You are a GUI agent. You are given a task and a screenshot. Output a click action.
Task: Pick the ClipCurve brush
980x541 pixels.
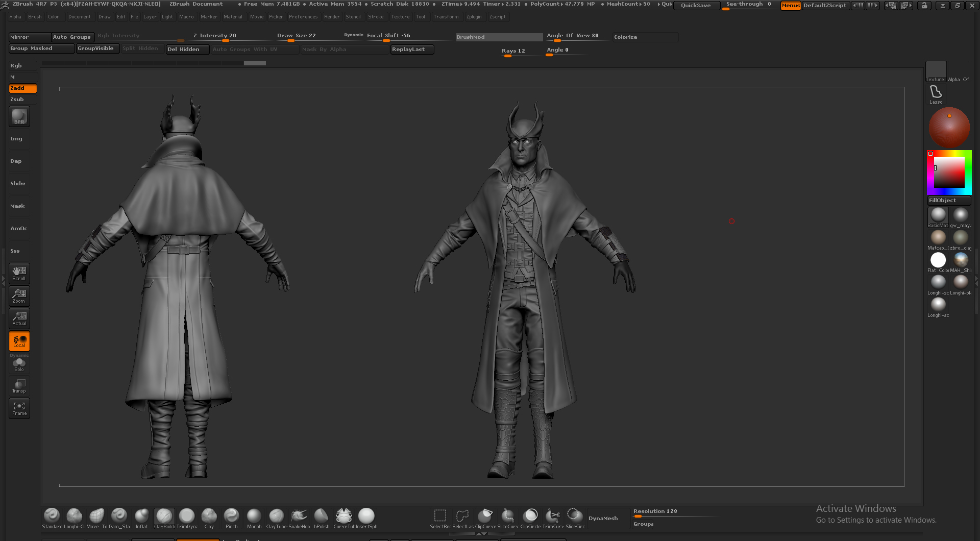pos(485,518)
